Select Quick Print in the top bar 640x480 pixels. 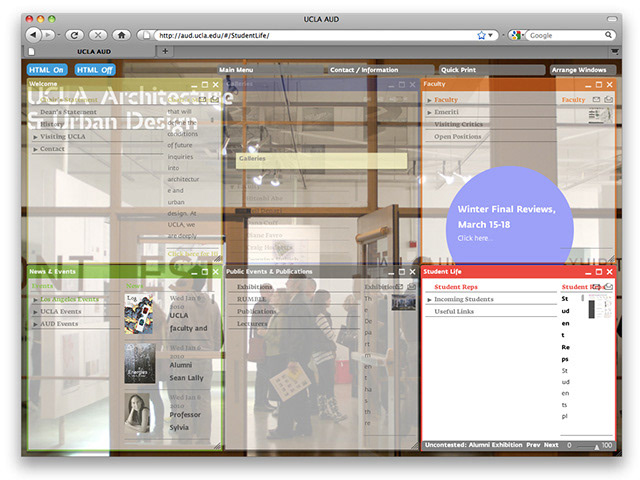tap(492, 70)
